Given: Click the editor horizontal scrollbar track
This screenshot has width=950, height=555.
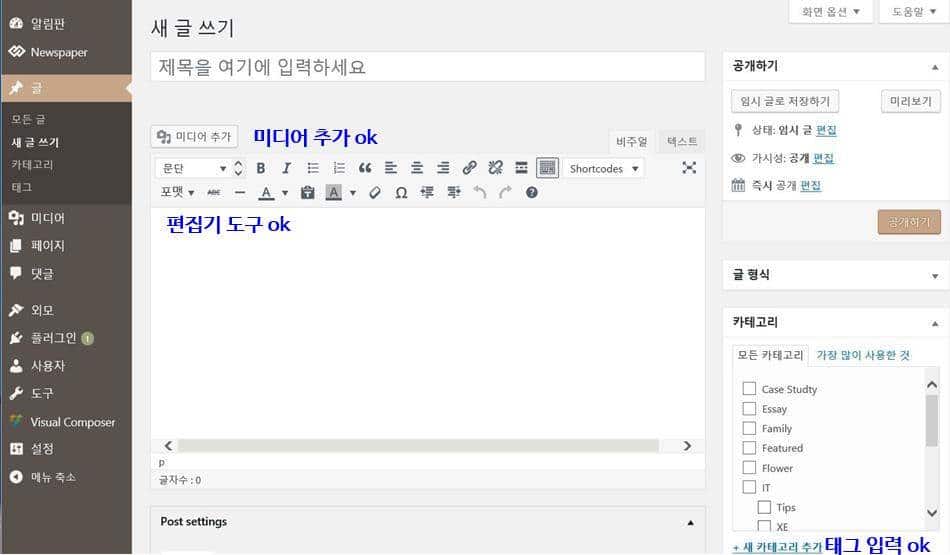Looking at the screenshot, I should (418, 446).
